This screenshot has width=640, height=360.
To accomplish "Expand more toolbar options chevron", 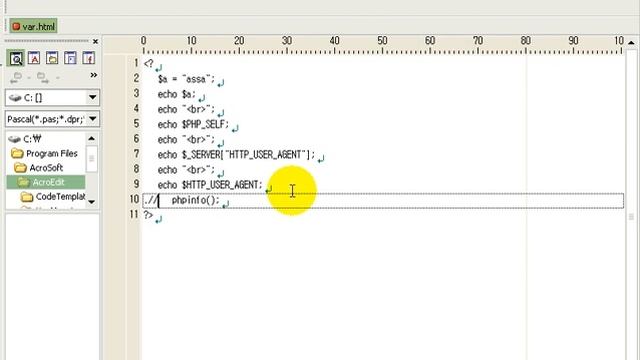I will click(x=94, y=75).
